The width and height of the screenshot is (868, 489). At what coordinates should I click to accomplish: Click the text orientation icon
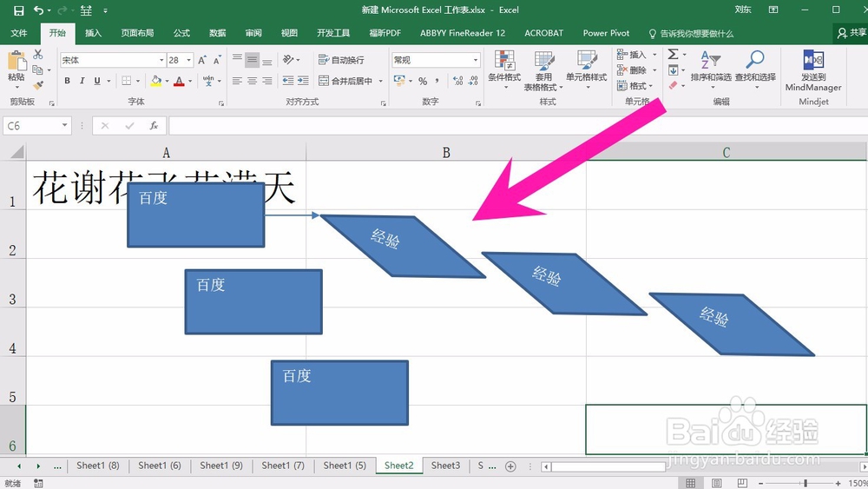coord(288,59)
